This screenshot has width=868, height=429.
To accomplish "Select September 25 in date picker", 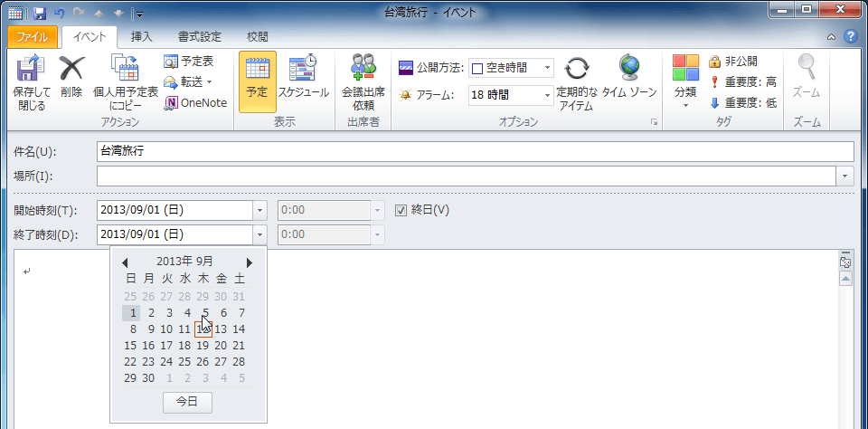I will [x=184, y=362].
